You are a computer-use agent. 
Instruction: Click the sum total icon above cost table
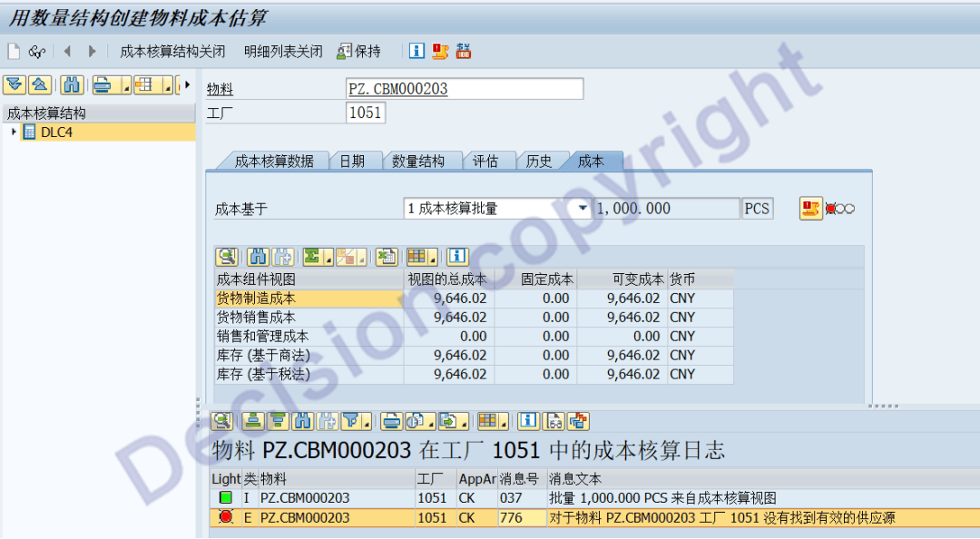311,257
